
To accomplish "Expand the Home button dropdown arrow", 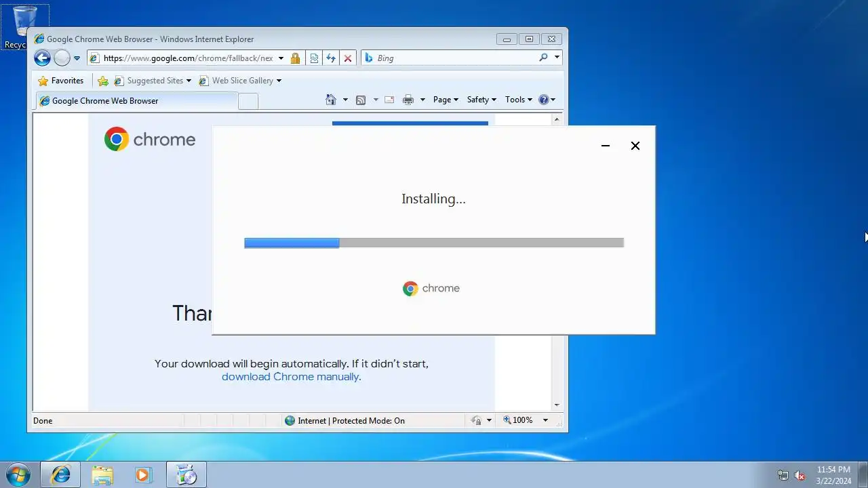I will 345,100.
